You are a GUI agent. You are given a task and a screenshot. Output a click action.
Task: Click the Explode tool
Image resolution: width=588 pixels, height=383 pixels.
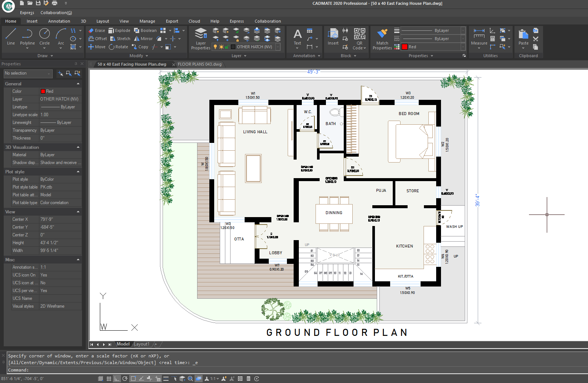pos(119,30)
